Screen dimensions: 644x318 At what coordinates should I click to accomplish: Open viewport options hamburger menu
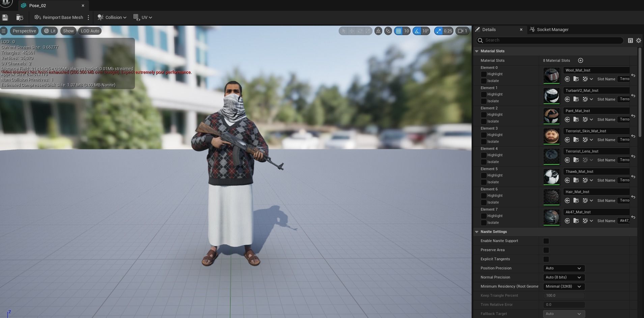4,31
